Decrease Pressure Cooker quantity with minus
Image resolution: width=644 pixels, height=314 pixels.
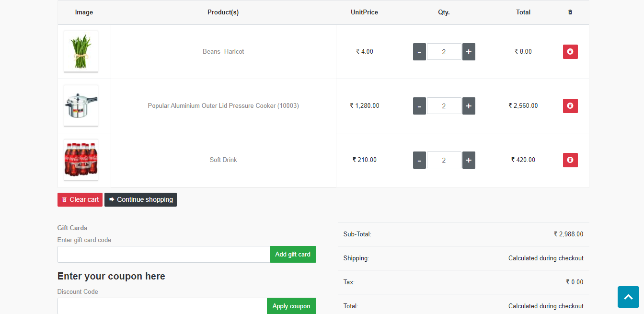coord(419,106)
